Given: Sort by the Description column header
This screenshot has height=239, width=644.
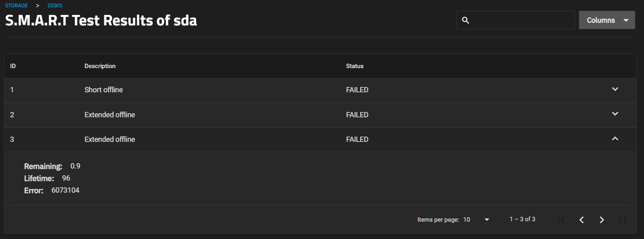Looking at the screenshot, I should point(100,66).
